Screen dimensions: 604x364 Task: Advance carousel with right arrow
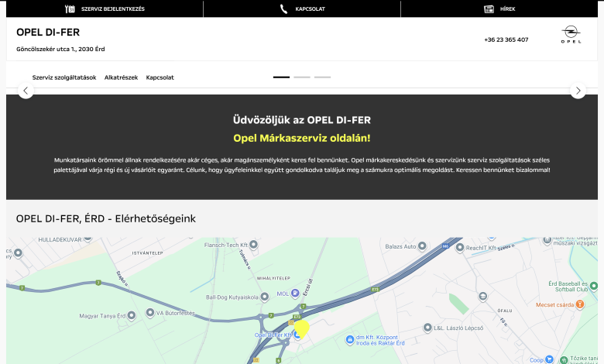click(578, 91)
